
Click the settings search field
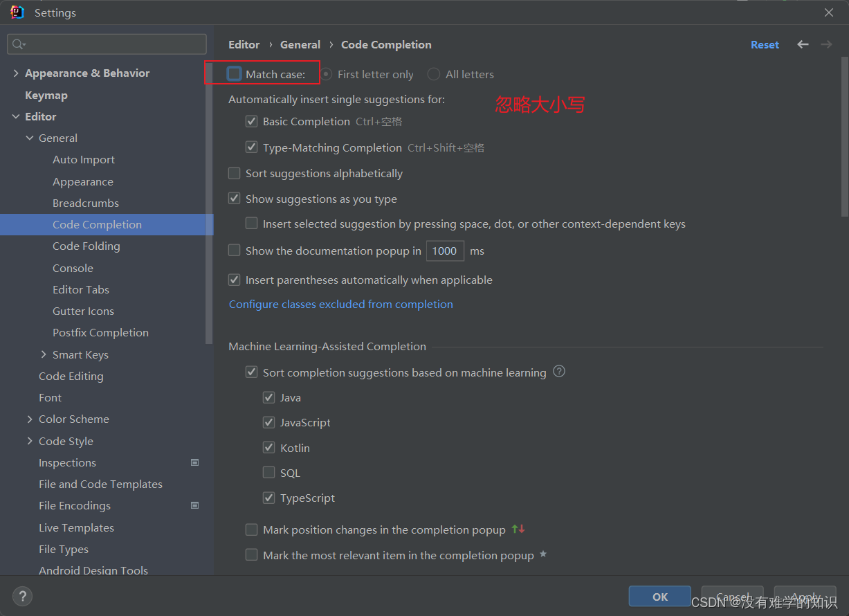107,44
